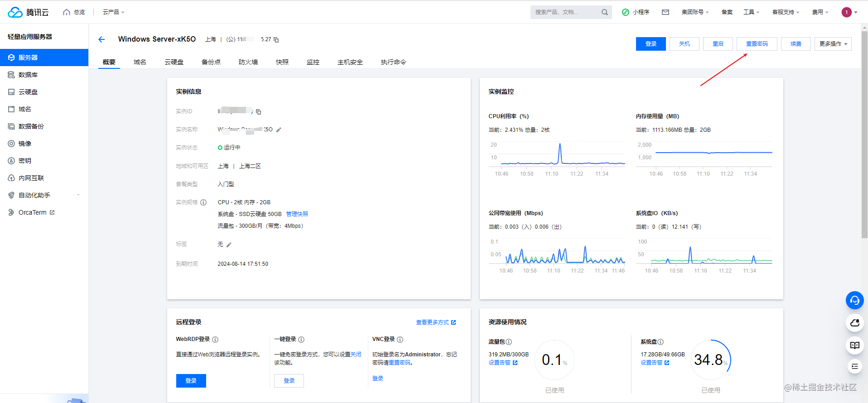This screenshot has width=868, height=403.
Task: Copy the public IP address
Action: (x=276, y=40)
